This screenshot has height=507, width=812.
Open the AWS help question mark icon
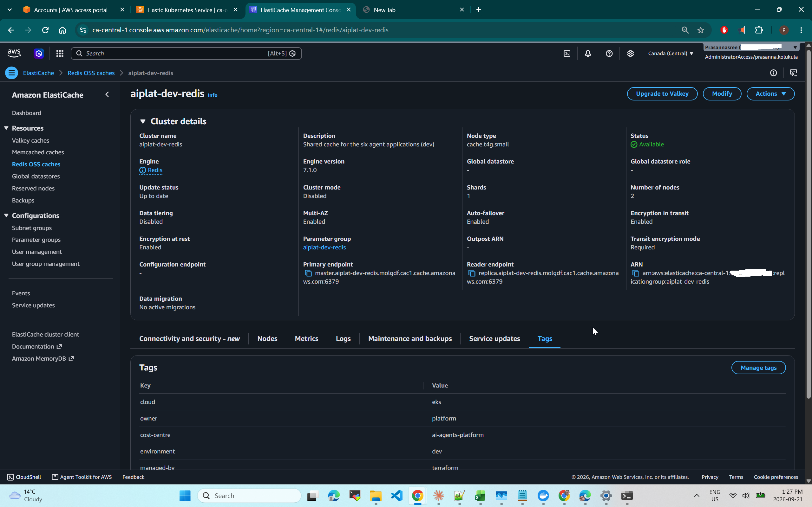pyautogui.click(x=609, y=53)
